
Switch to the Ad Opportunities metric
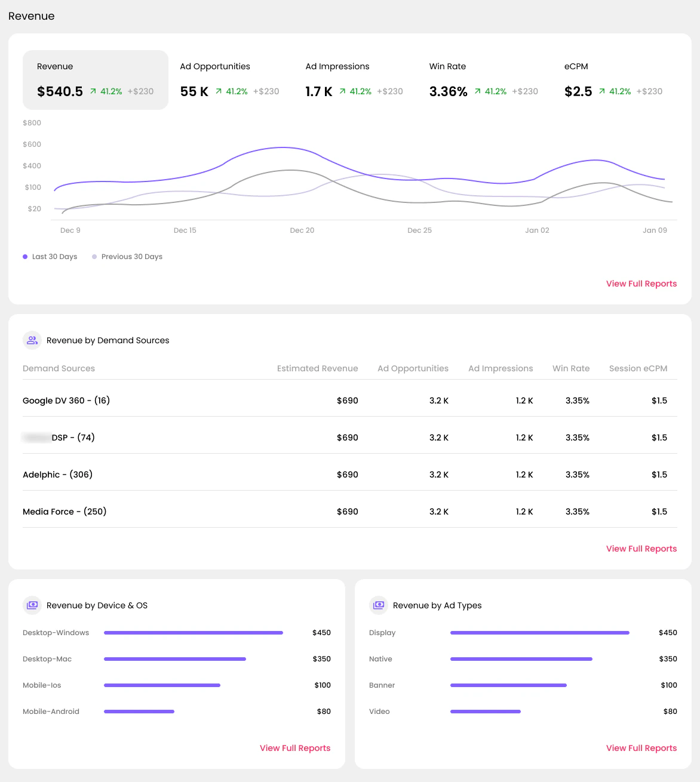click(x=229, y=80)
